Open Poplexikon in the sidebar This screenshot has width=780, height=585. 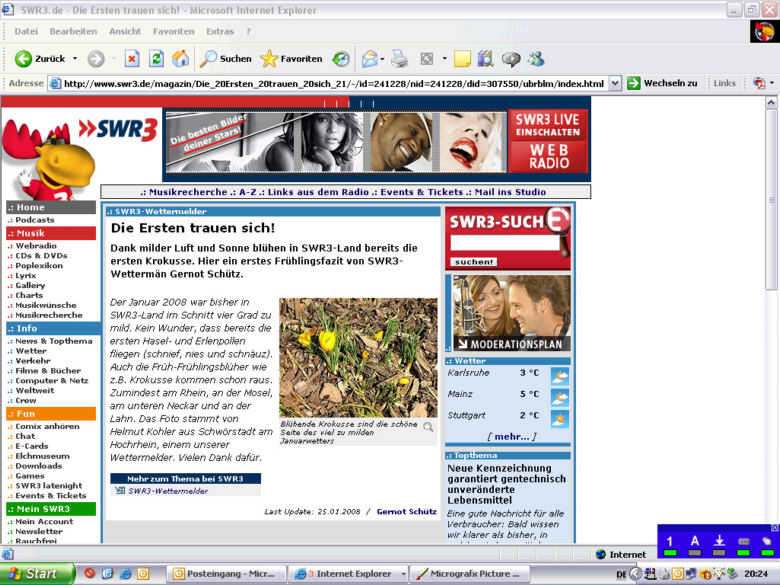pos(39,266)
